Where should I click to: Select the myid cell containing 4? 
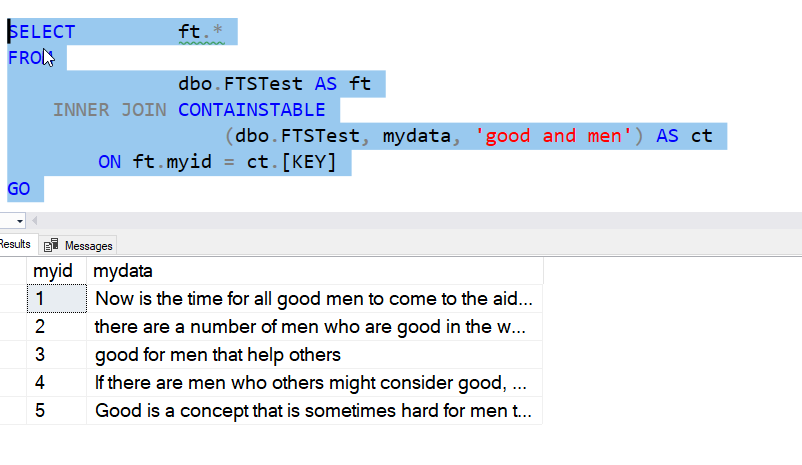55,382
